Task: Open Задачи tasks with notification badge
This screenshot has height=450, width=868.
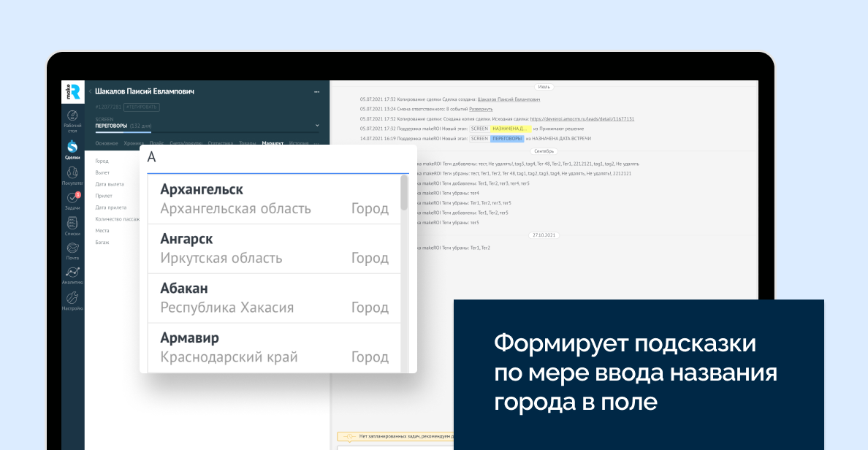Action: click(x=72, y=201)
